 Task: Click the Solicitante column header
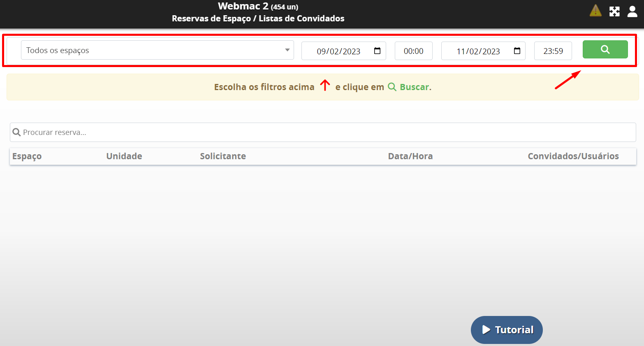(223, 156)
